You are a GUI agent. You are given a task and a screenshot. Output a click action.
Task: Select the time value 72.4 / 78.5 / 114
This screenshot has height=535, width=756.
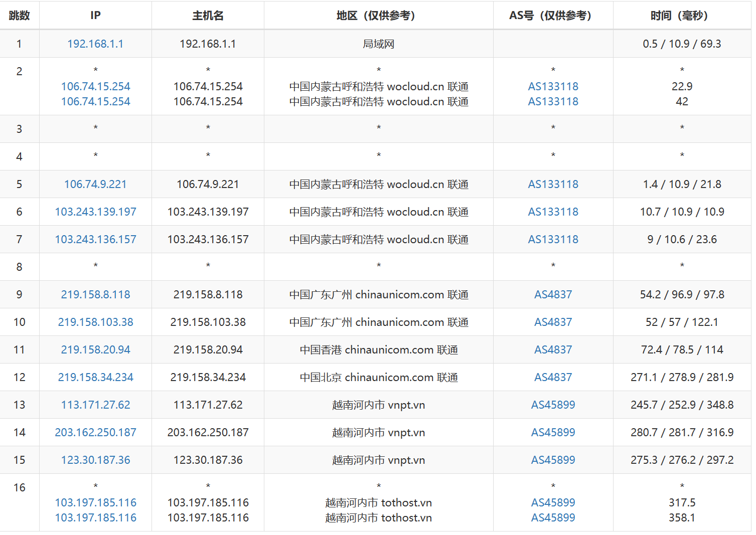[682, 350]
